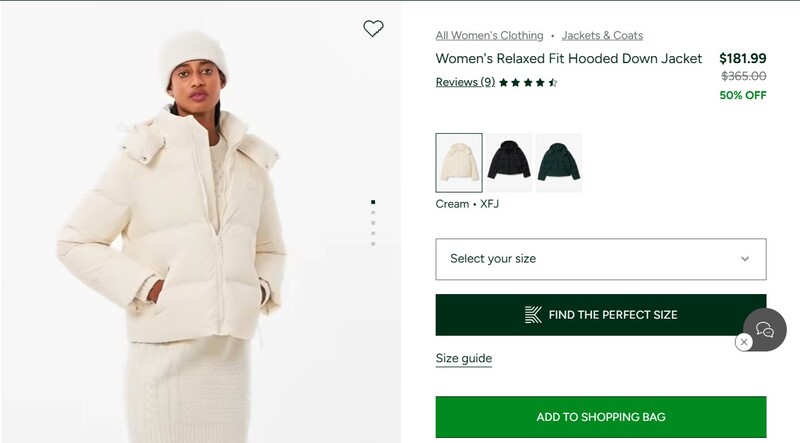The image size is (800, 443).
Task: Dismiss the chat widget with X
Action: [743, 342]
